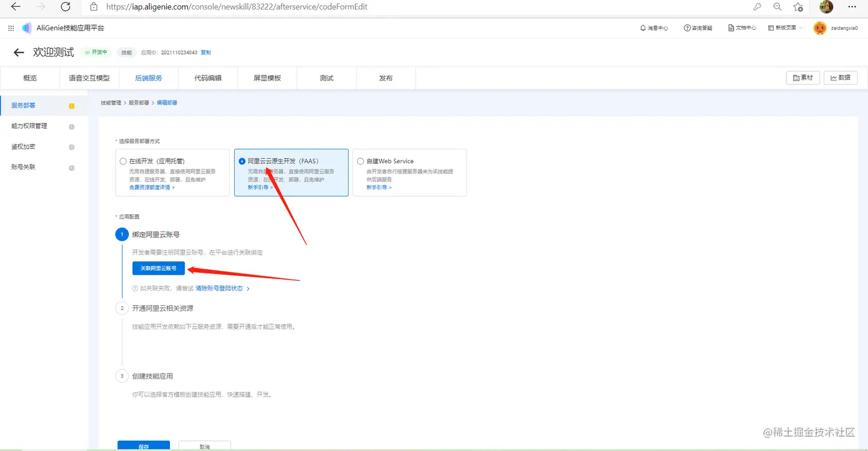The height and width of the screenshot is (451, 868).
Task: Click the yellow warning badge beside 服务部署
Action: [72, 106]
